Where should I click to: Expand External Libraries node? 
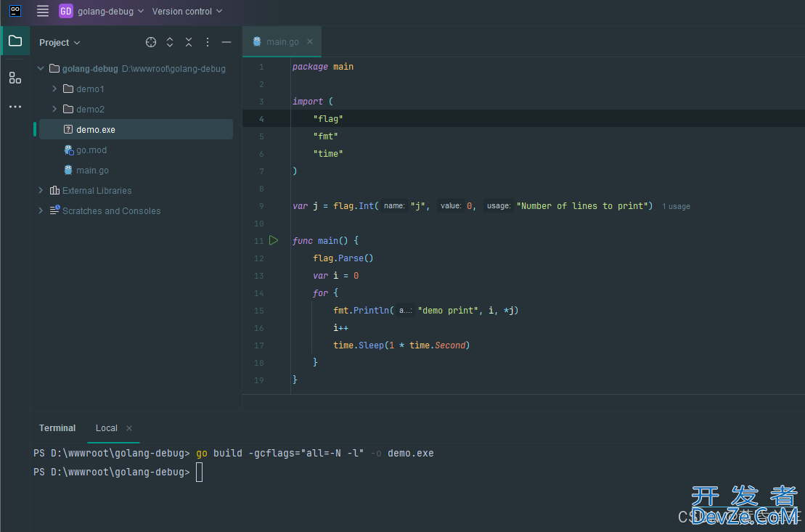41,190
